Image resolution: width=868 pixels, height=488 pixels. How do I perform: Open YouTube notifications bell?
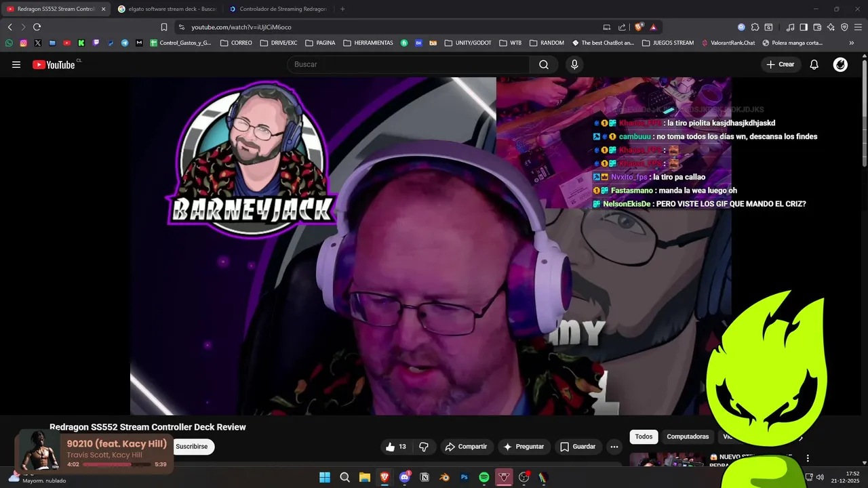814,64
